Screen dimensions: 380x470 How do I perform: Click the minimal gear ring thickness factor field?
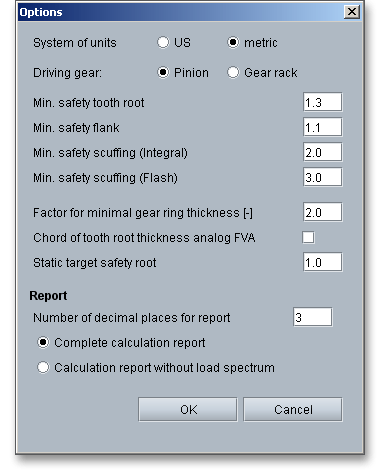(x=322, y=212)
